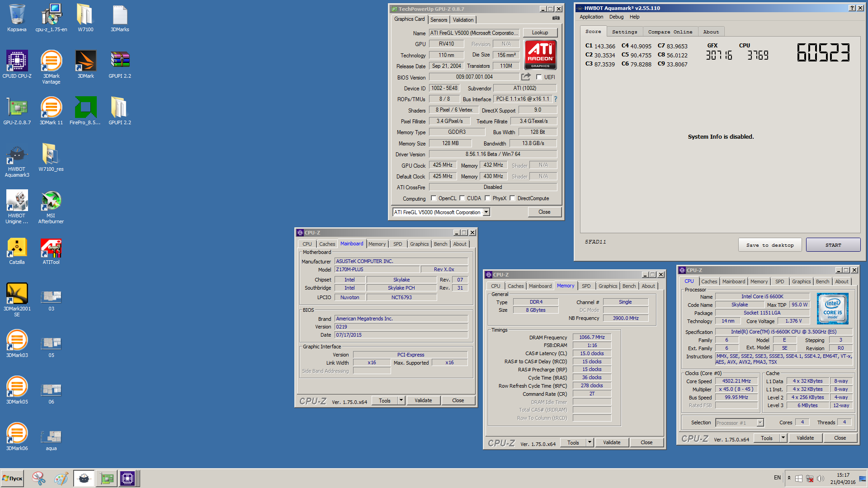The height and width of the screenshot is (488, 868).
Task: Click the Snipping Tool taskbar icon
Action: tap(38, 478)
